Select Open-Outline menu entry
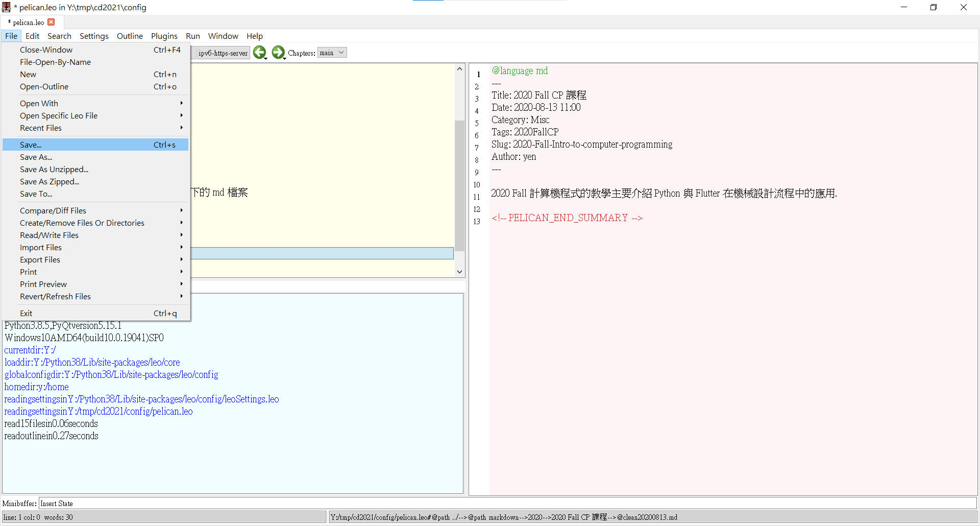 pyautogui.click(x=95, y=86)
